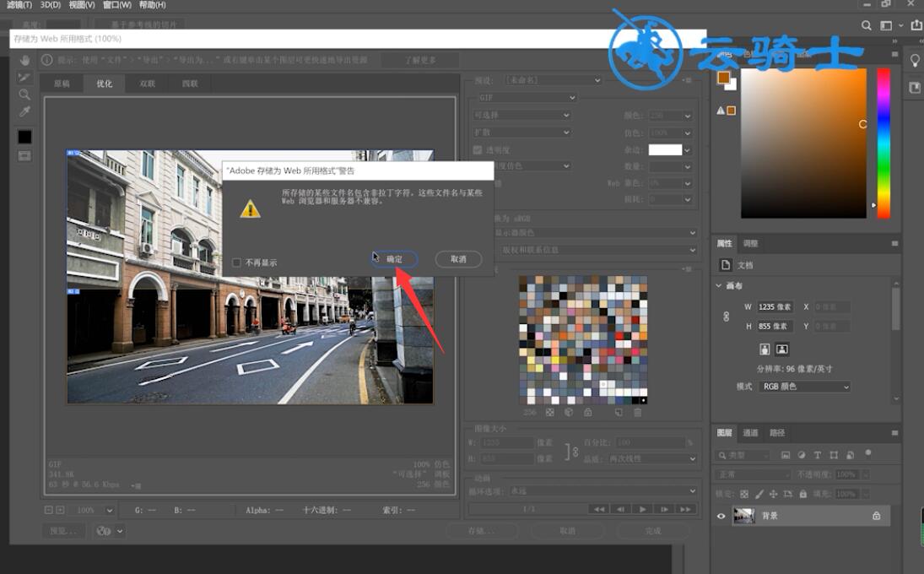Go to first animation frame

[599, 509]
